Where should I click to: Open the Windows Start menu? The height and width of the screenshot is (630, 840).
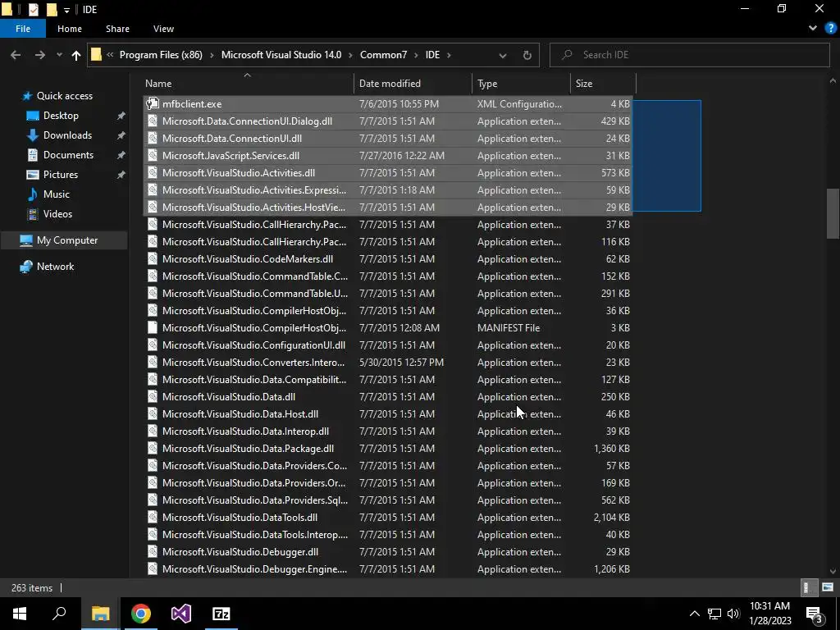tap(20, 614)
